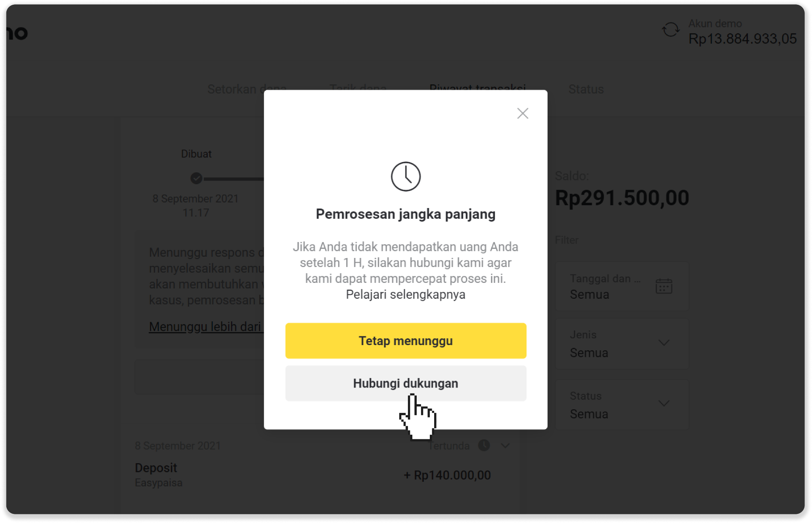Viewport: 812px width, 523px height.
Task: Expand the pending deposit transaction chevron
Action: tap(505, 445)
